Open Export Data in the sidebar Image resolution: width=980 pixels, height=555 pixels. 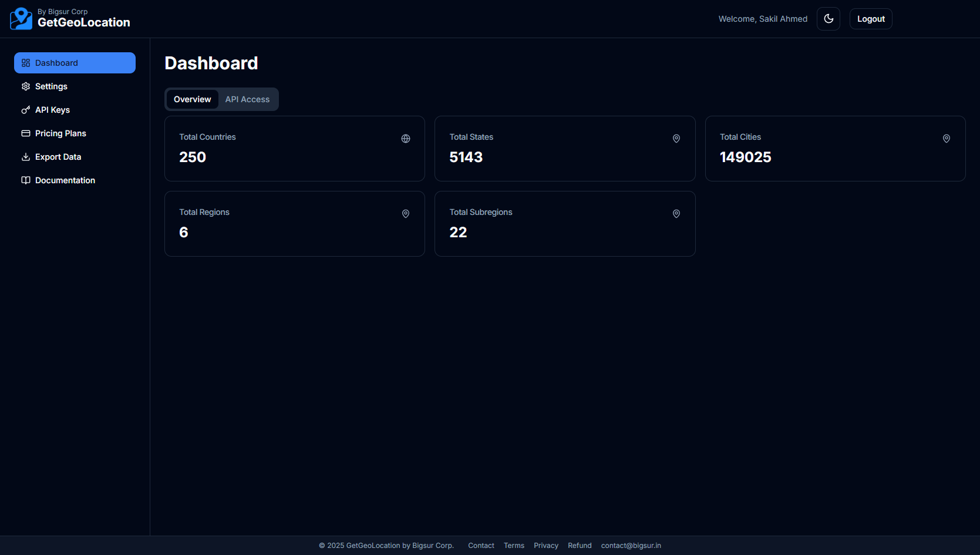point(75,157)
